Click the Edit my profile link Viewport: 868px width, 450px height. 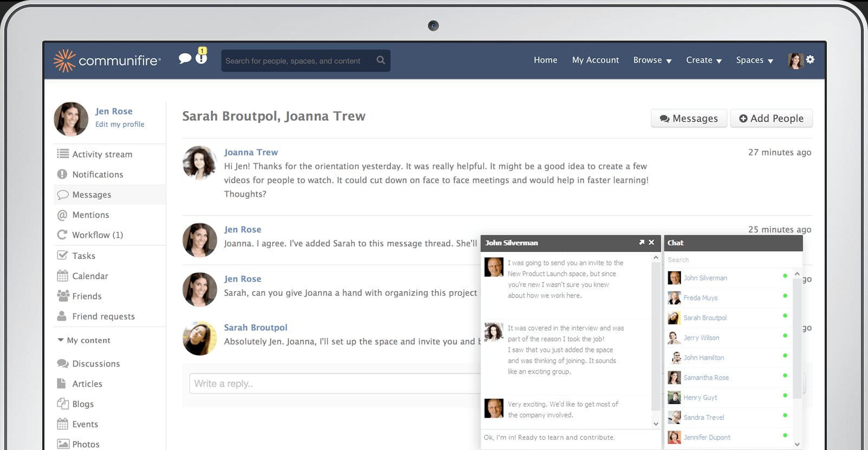[120, 124]
